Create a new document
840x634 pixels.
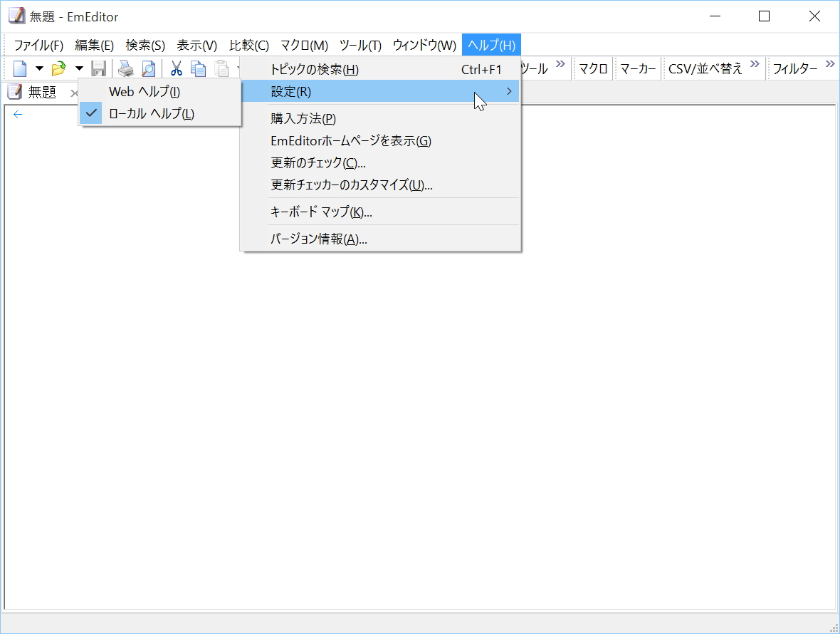tap(19, 68)
